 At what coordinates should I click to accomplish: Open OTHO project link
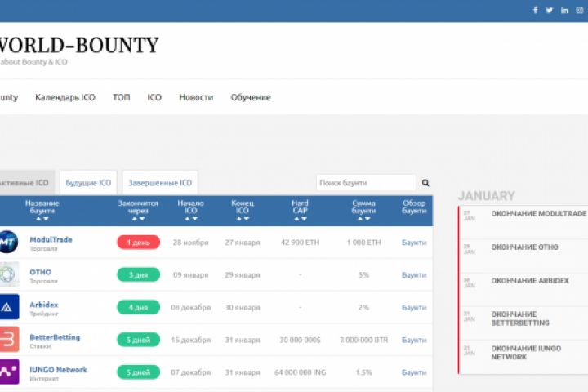tap(41, 272)
